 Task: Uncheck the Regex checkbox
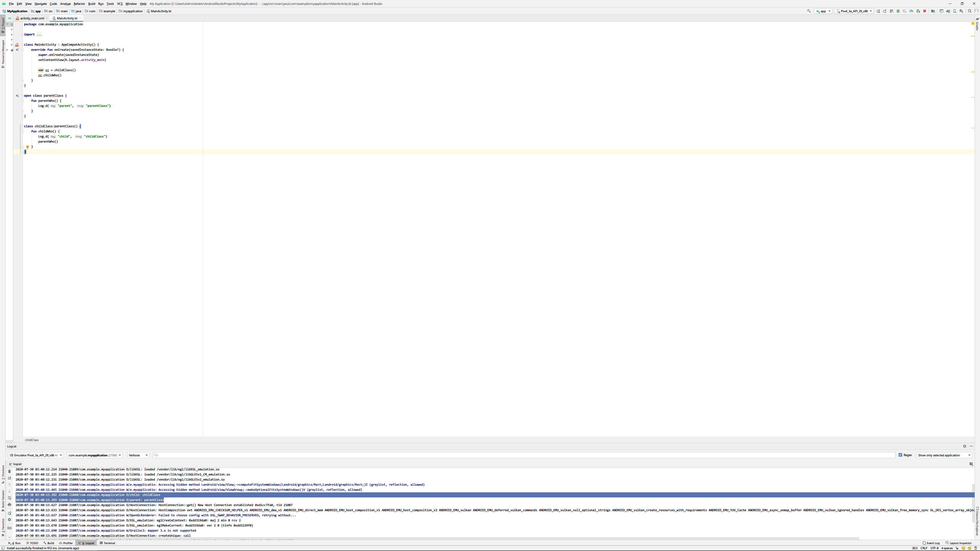900,455
